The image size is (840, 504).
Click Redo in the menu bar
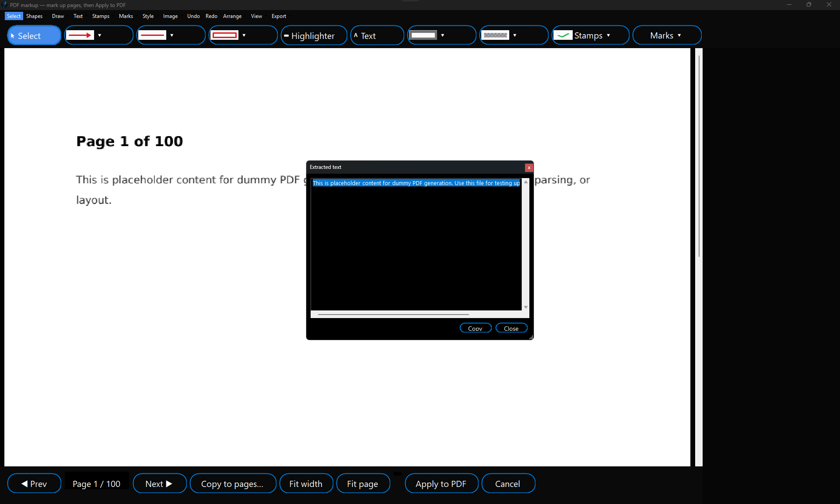coord(211,16)
